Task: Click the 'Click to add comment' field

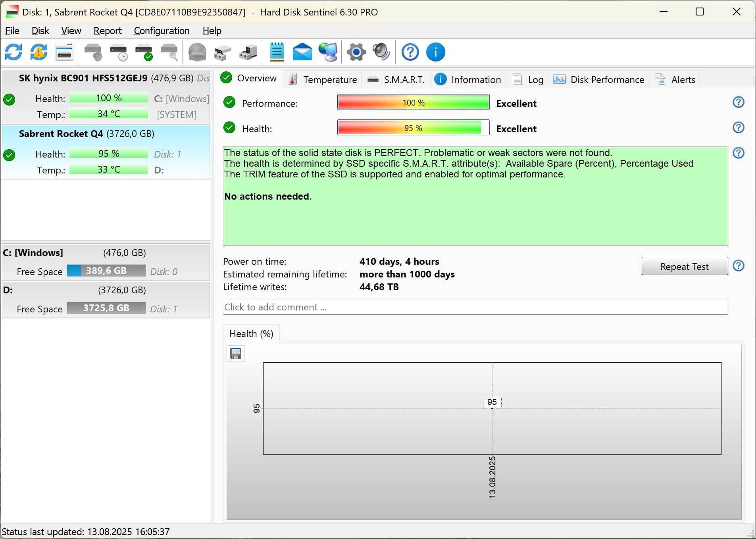Action: click(475, 307)
